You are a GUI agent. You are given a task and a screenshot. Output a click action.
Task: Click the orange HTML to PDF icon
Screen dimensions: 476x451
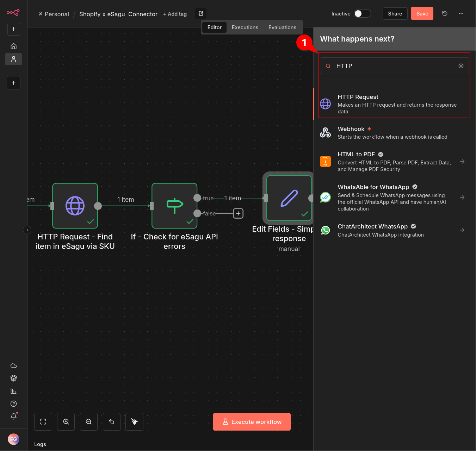pos(325,161)
